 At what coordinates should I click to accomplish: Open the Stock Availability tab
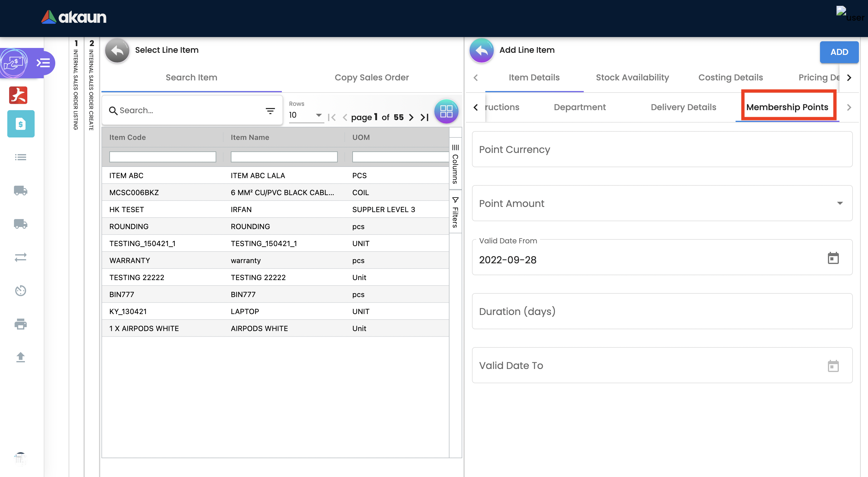pyautogui.click(x=632, y=78)
